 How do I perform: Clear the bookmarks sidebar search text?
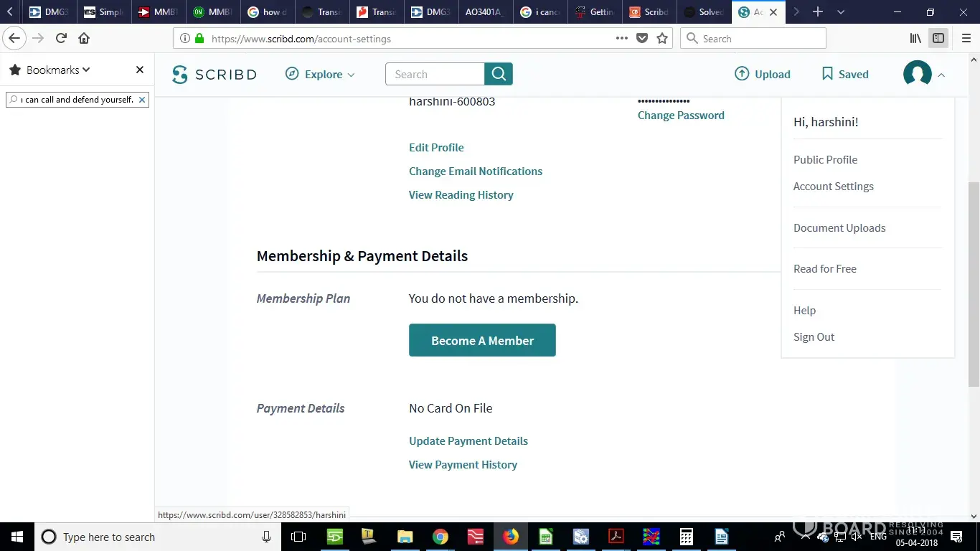point(142,100)
